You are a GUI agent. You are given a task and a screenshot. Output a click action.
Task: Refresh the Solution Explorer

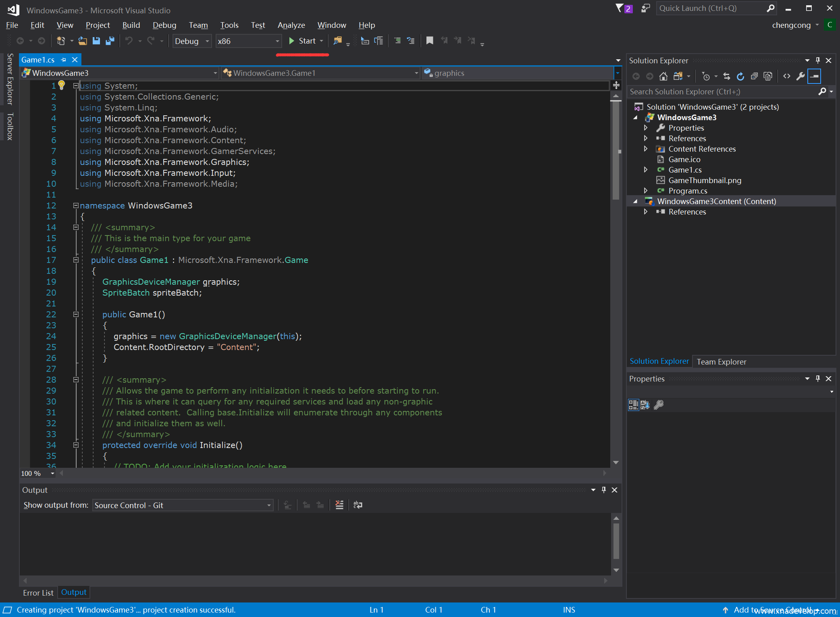[740, 76]
